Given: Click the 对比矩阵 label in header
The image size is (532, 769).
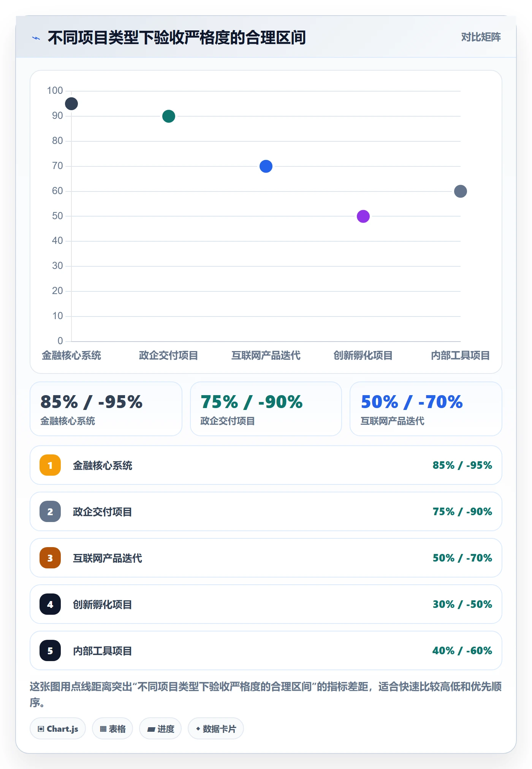Looking at the screenshot, I should tap(481, 37).
